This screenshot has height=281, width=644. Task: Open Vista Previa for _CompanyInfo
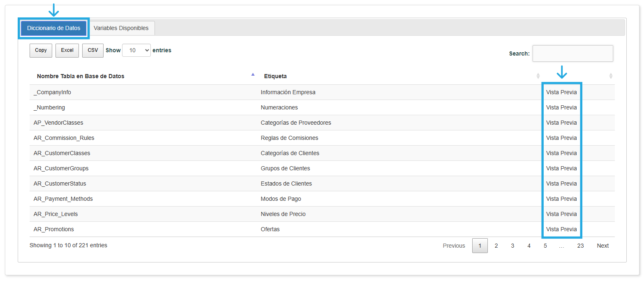click(561, 92)
